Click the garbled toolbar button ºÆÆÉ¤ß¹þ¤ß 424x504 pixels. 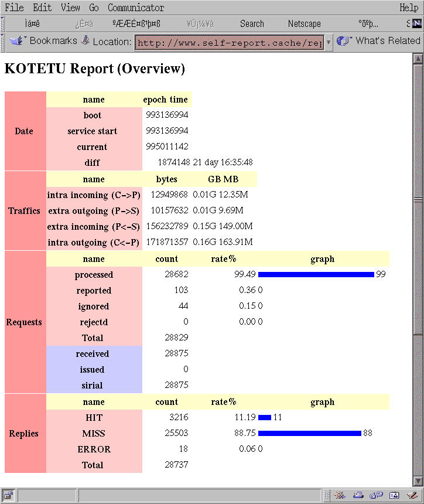pyautogui.click(x=136, y=24)
